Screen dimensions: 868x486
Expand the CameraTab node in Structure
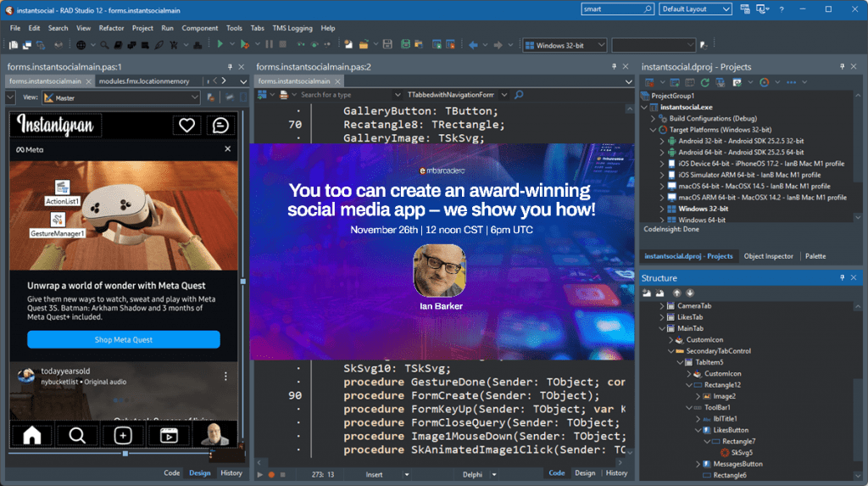[662, 306]
